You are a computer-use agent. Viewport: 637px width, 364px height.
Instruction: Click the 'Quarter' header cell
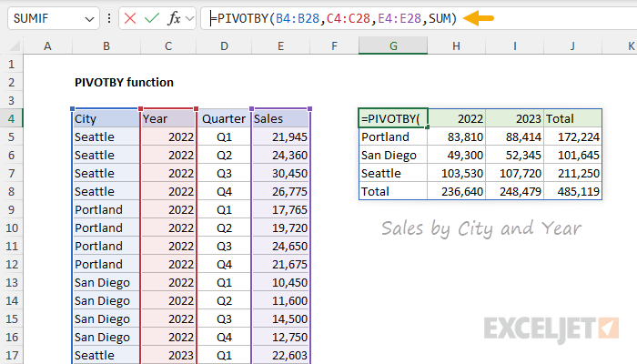coord(224,118)
